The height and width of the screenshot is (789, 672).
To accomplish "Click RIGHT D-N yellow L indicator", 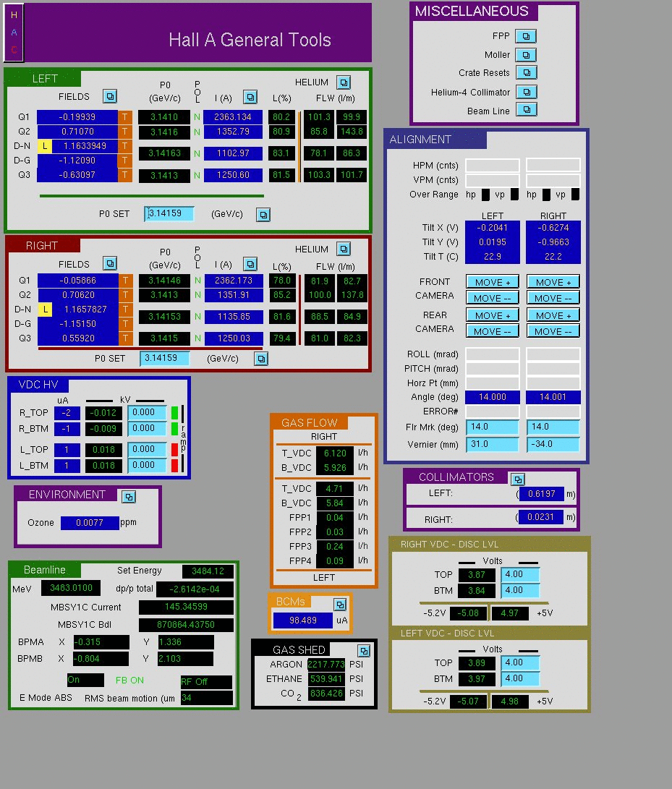I will coord(46,310).
